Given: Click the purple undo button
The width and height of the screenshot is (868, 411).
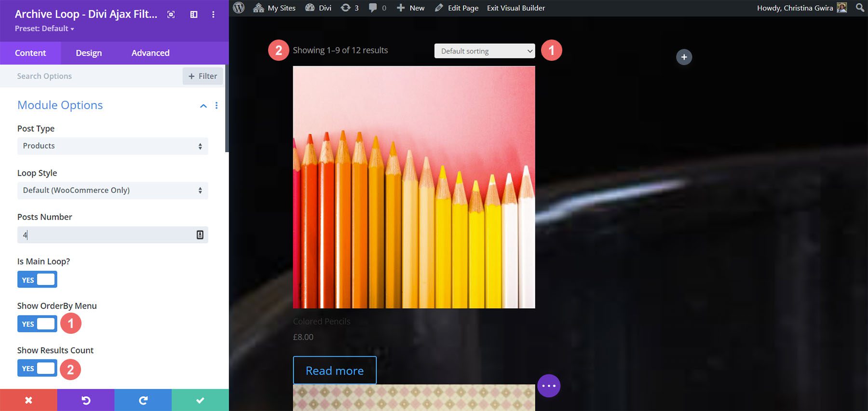Looking at the screenshot, I should point(86,400).
